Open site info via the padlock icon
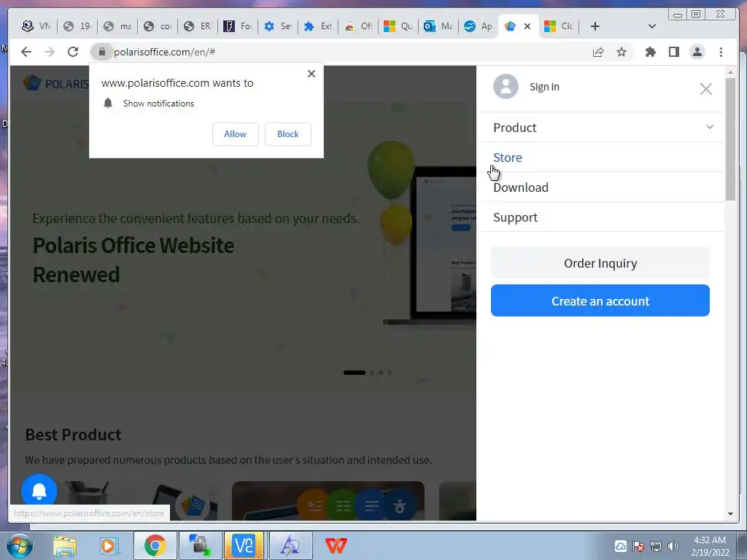 click(101, 52)
